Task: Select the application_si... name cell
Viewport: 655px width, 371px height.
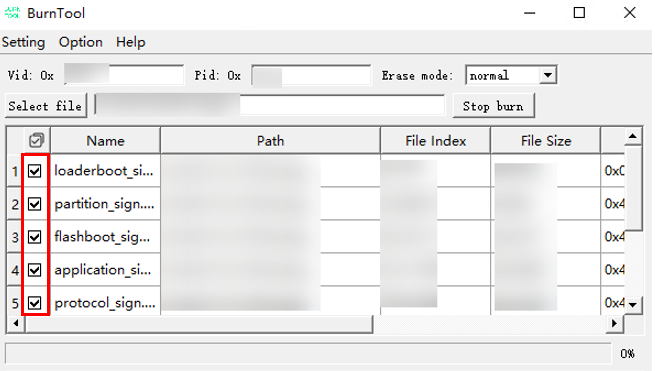Action: 105,270
